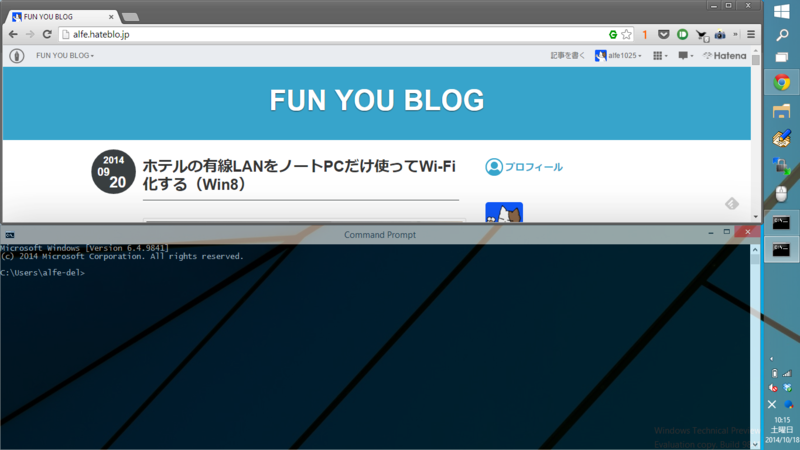
Task: Close the FUN YOU BLOG tab
Action: [x=111, y=17]
